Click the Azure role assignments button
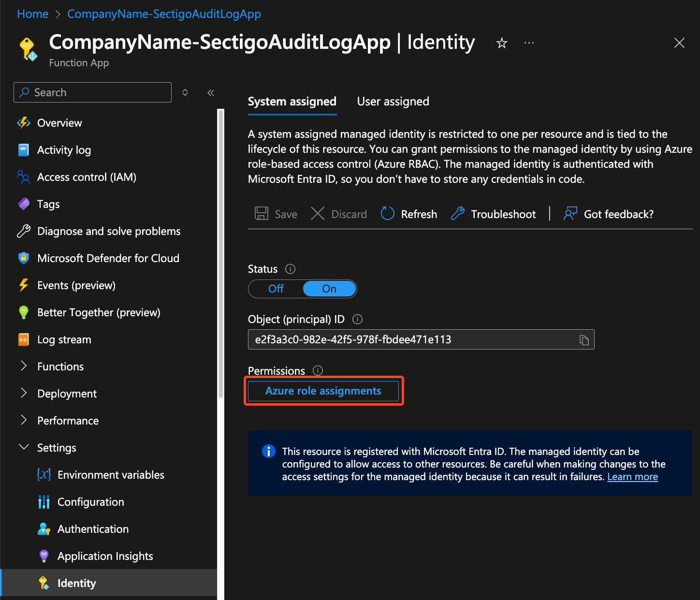The height and width of the screenshot is (600, 700). (x=323, y=391)
